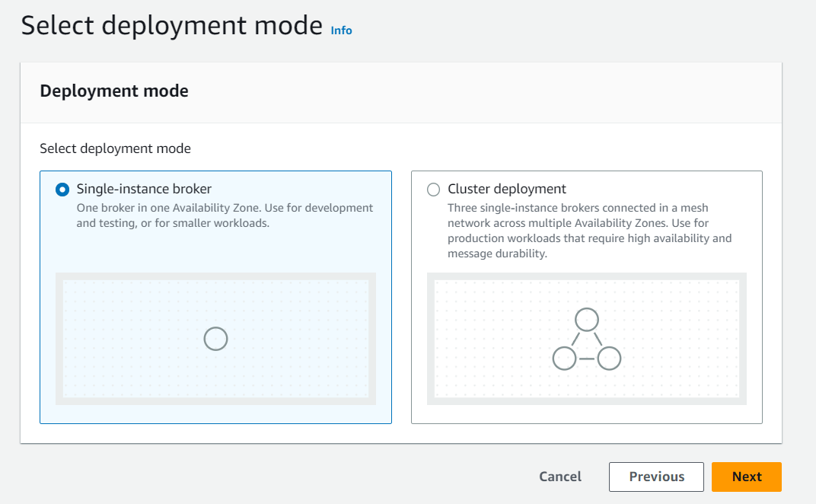The width and height of the screenshot is (816, 504).
Task: Click the Deployment mode panel header
Action: [114, 91]
